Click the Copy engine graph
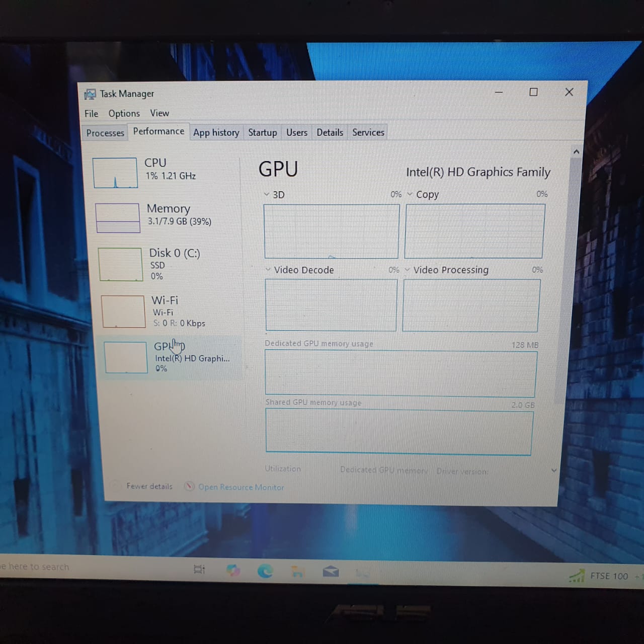This screenshot has width=644, height=644. 474,231
